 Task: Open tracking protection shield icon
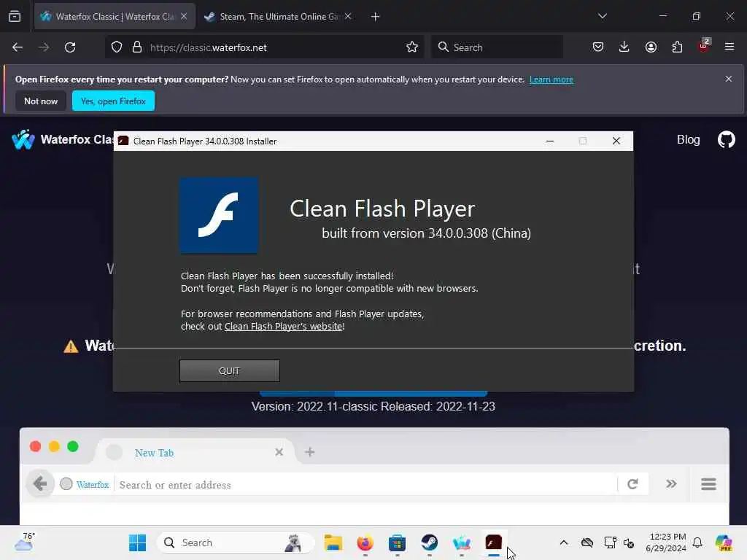(117, 47)
